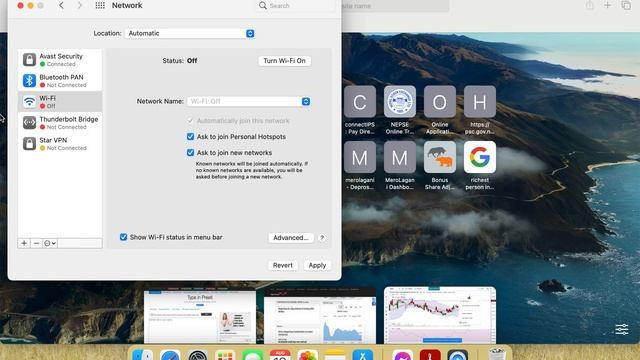Toggle Ask to join new networks
This screenshot has width=640, height=360.
(190, 153)
